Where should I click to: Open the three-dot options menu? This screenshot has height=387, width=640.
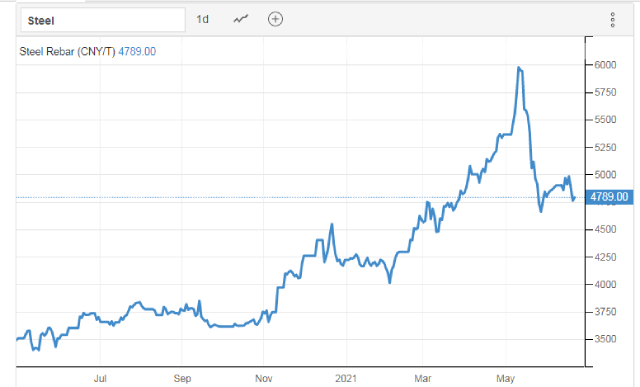click(612, 20)
